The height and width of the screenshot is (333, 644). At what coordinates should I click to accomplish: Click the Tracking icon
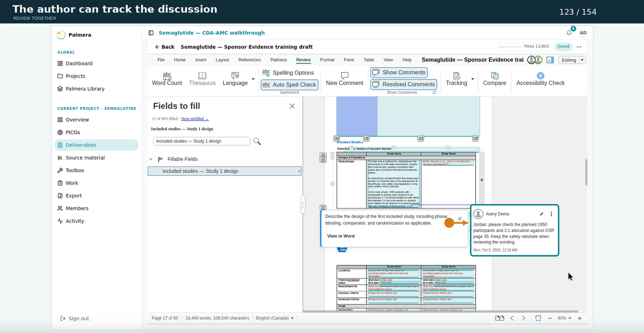click(x=456, y=75)
